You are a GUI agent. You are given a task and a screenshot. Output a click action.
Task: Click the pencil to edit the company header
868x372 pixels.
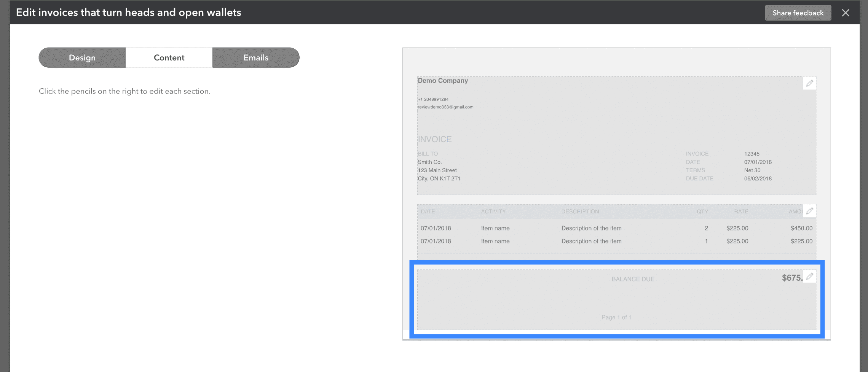(x=809, y=83)
